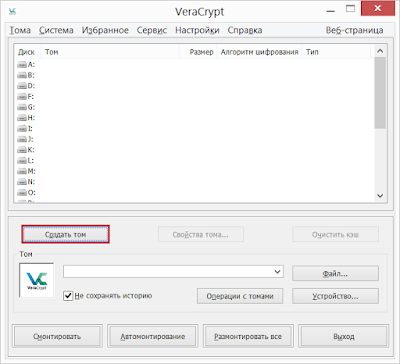Minimize the VeraCrypt window
Viewport: 400px width, 364px height.
pyautogui.click(x=331, y=10)
